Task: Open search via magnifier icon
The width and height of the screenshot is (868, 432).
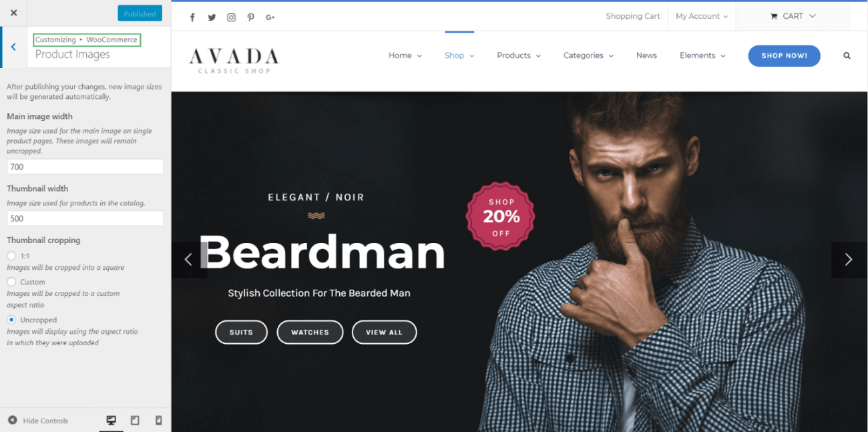Action: [x=847, y=55]
